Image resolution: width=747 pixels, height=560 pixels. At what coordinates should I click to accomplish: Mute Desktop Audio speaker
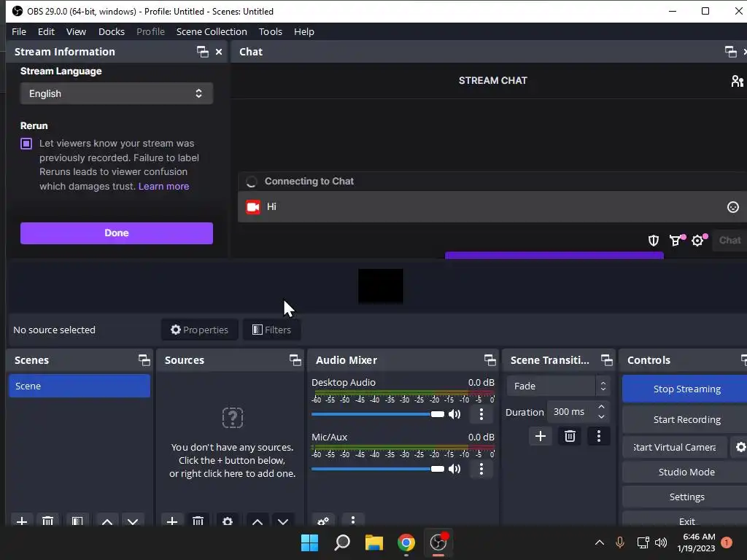454,414
